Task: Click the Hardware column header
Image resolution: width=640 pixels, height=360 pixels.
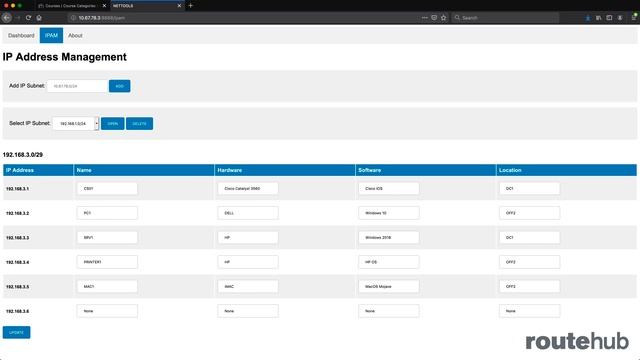Action: (284, 170)
